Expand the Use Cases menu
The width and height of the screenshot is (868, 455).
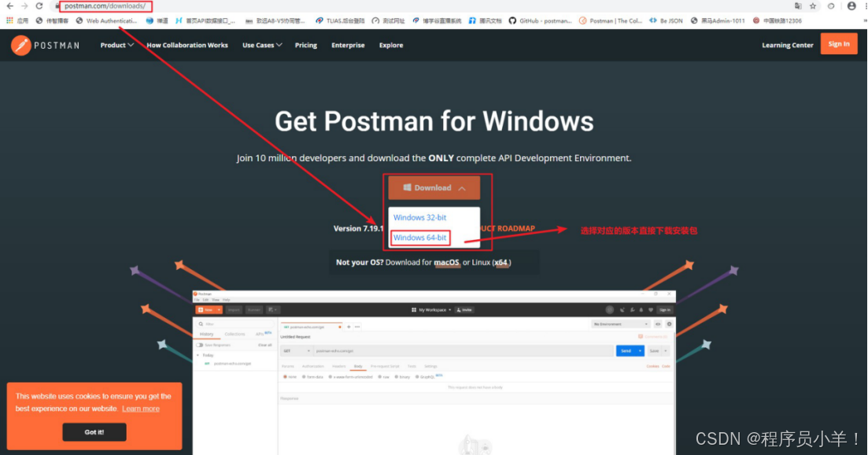[262, 46]
